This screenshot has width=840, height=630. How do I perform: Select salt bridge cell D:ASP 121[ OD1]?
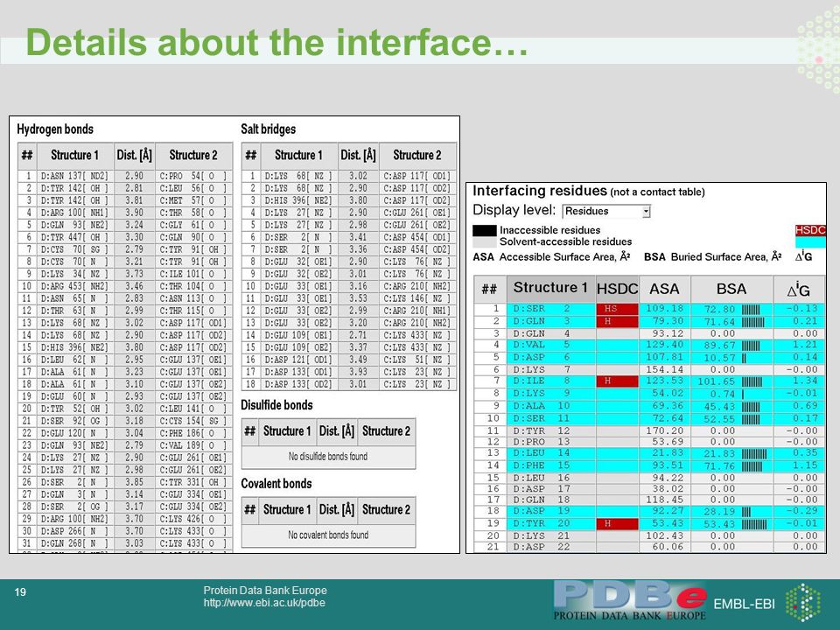(298, 360)
